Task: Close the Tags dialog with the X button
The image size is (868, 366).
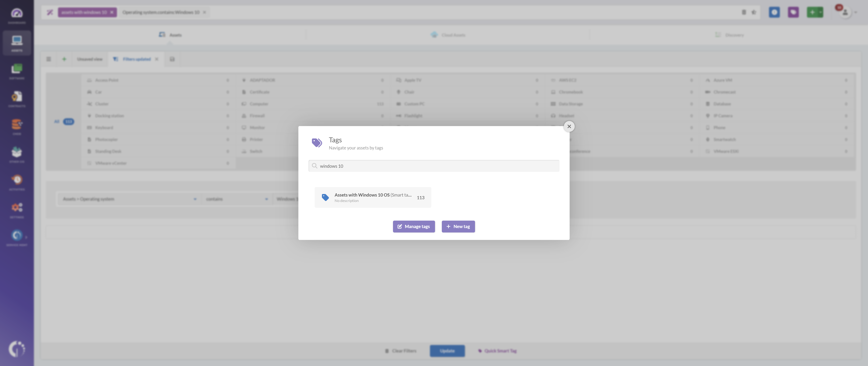Action: coord(569,127)
